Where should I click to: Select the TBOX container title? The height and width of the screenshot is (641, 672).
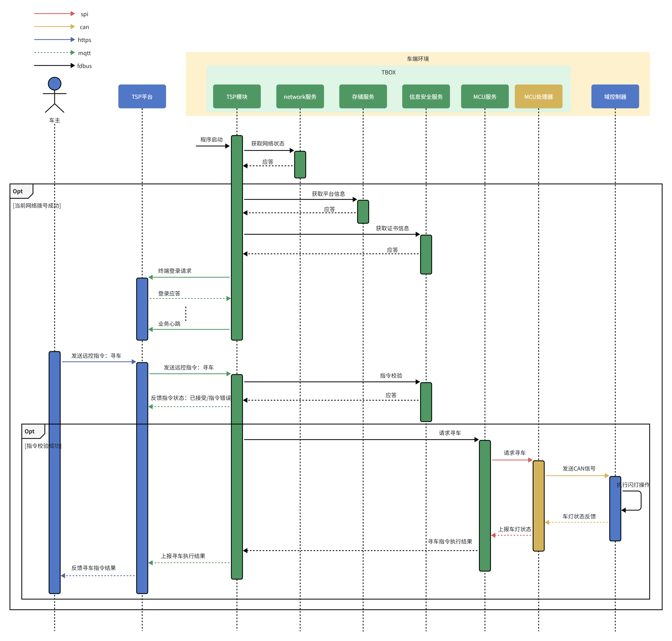tap(388, 72)
